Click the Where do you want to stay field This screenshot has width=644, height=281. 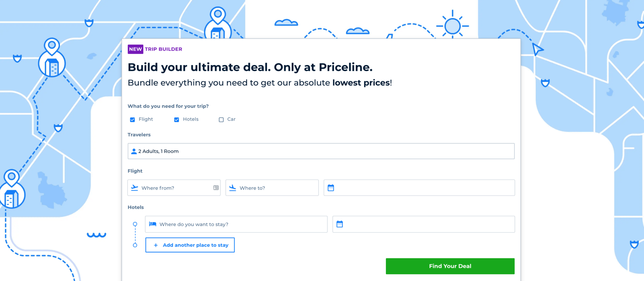236,224
